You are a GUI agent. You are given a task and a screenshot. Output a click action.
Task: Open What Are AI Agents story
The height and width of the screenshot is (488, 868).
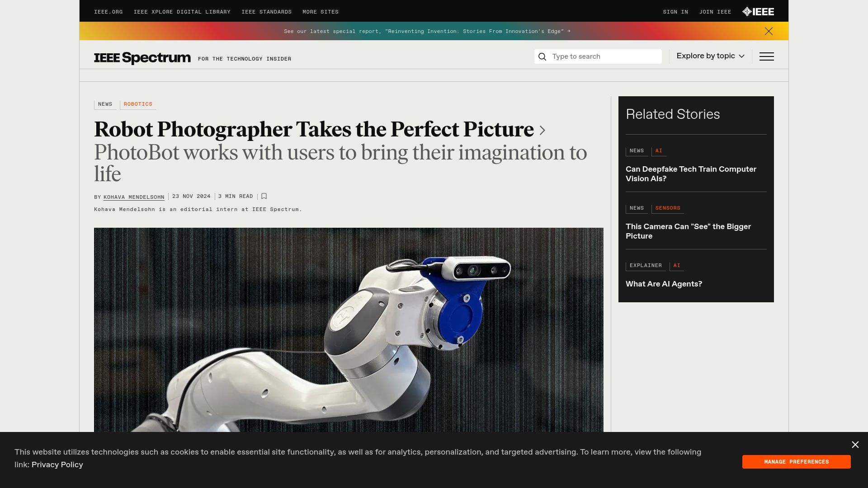pos(664,284)
